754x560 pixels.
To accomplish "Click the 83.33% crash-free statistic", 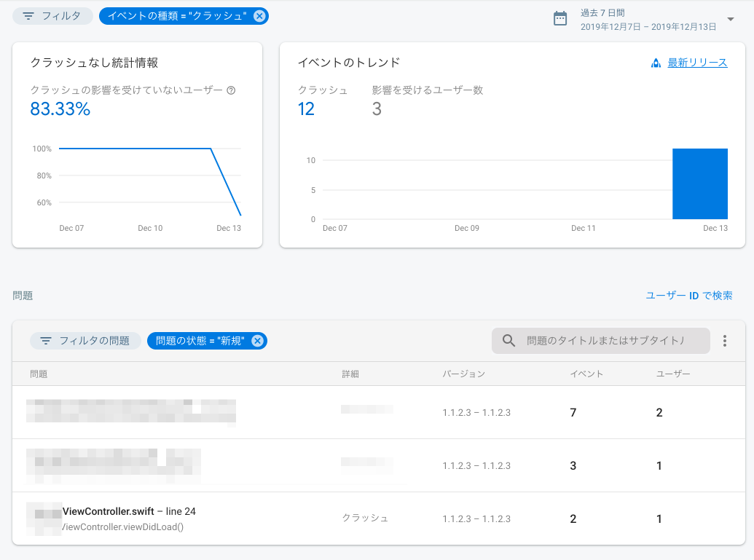I will (x=58, y=108).
